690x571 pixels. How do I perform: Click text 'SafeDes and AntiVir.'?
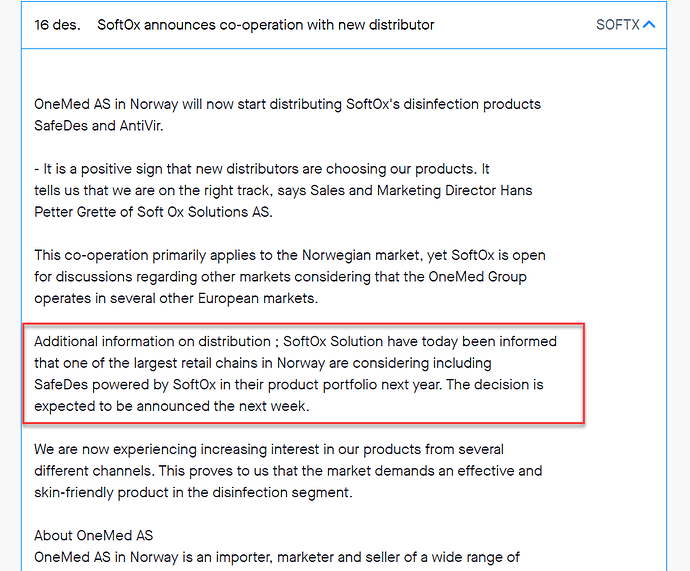tap(99, 126)
